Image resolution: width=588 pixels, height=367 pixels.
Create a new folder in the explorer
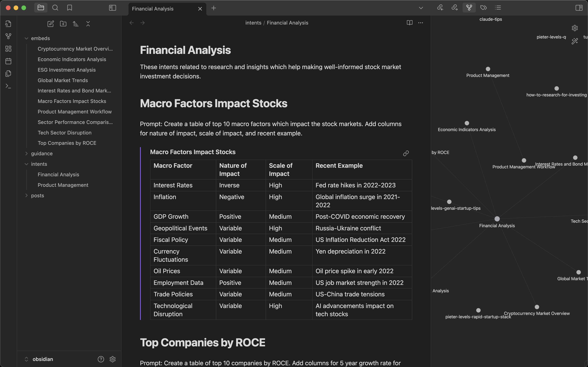[63, 24]
